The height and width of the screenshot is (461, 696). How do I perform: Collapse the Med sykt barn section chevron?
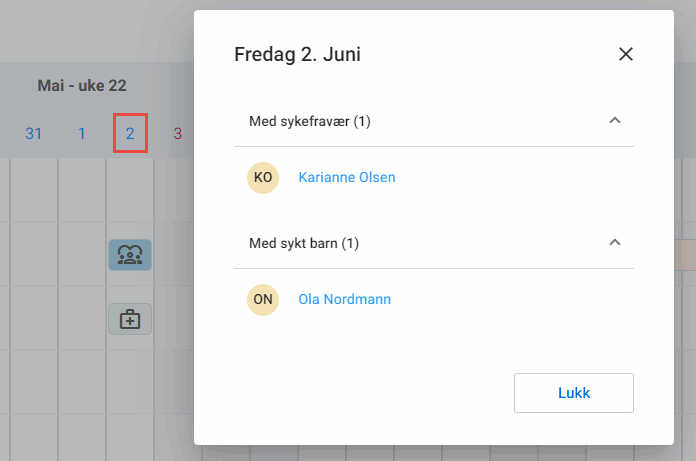[615, 243]
